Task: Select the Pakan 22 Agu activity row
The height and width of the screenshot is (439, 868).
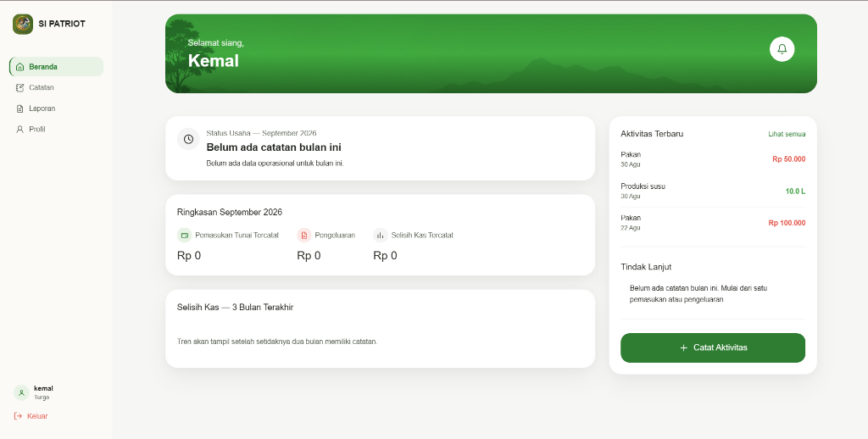Action: pos(712,223)
